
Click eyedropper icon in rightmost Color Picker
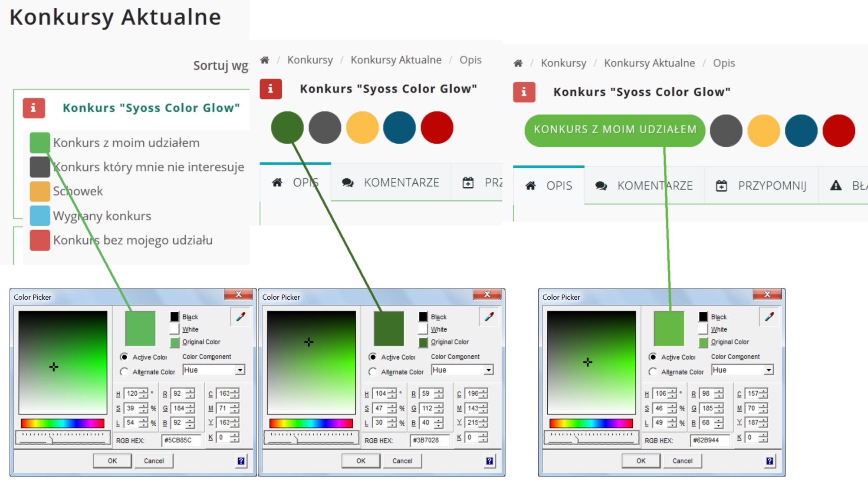point(769,317)
